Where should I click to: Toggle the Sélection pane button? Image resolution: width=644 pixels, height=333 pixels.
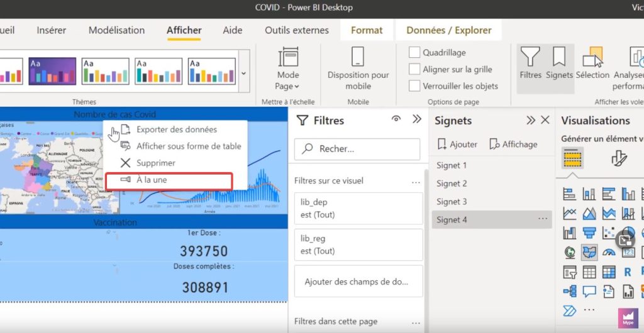[592, 62]
